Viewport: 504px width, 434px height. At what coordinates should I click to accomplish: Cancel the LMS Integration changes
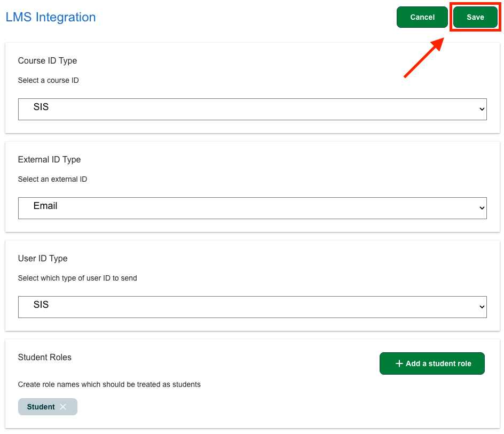(422, 17)
